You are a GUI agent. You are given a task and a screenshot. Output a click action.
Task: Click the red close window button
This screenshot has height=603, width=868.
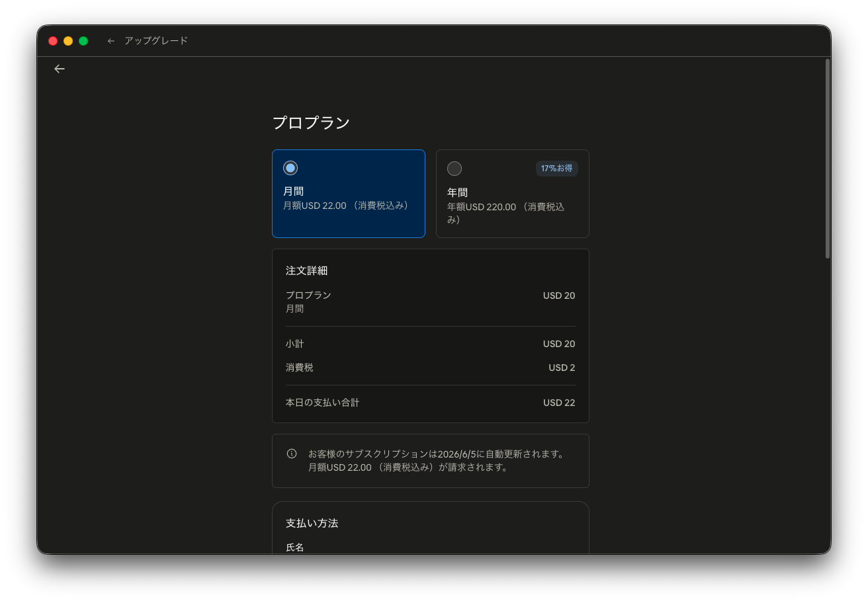pos(53,41)
